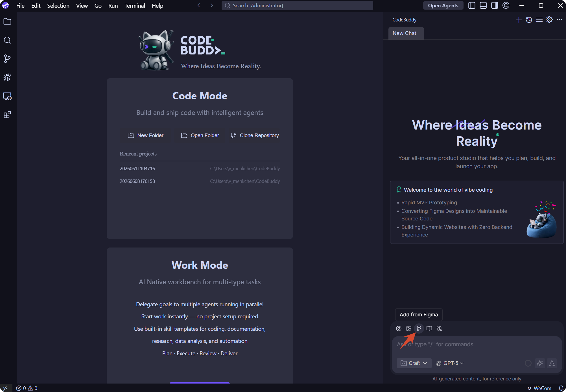Click the circular usage indicator icon
This screenshot has height=392, width=566.
(528, 363)
